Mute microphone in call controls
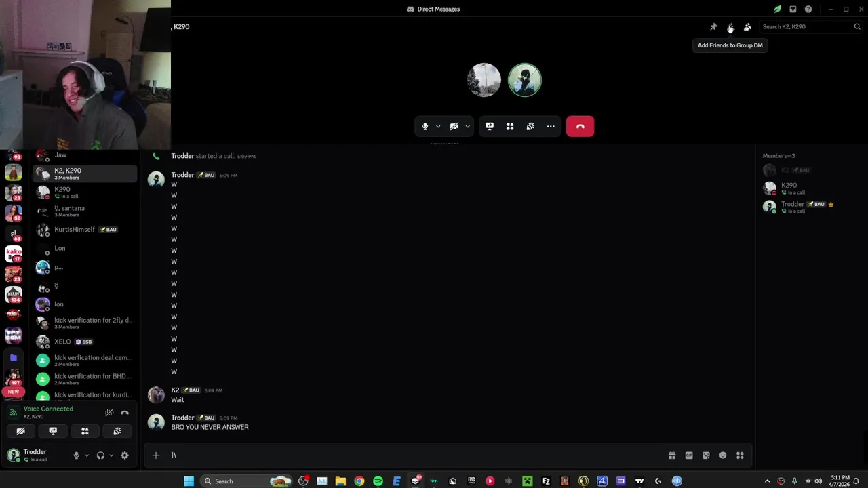This screenshot has width=868, height=488. point(425,126)
